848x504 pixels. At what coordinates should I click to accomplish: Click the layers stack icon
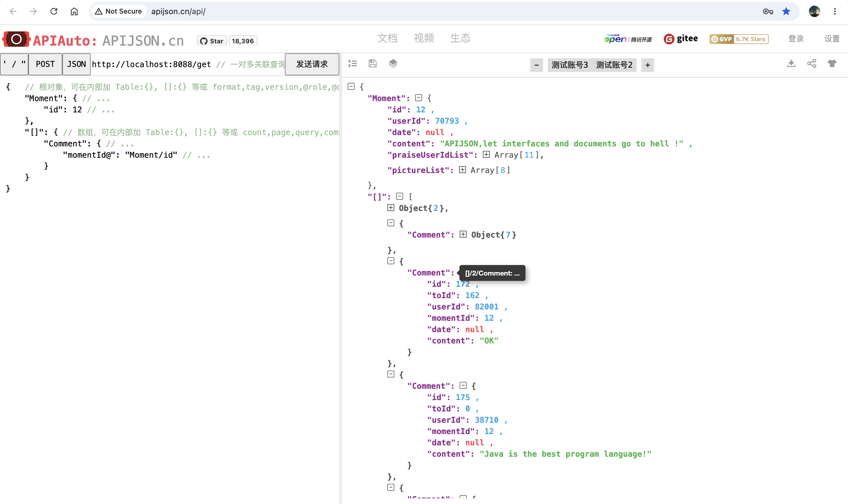(393, 63)
